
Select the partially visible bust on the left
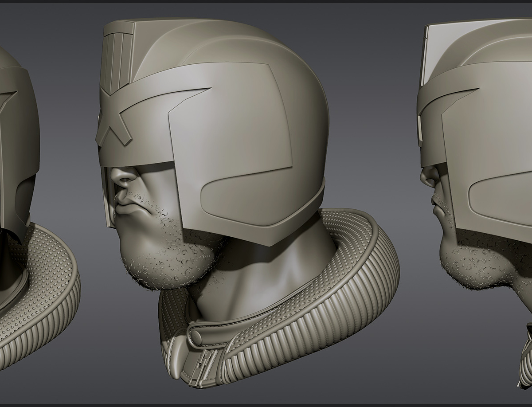[39, 208]
